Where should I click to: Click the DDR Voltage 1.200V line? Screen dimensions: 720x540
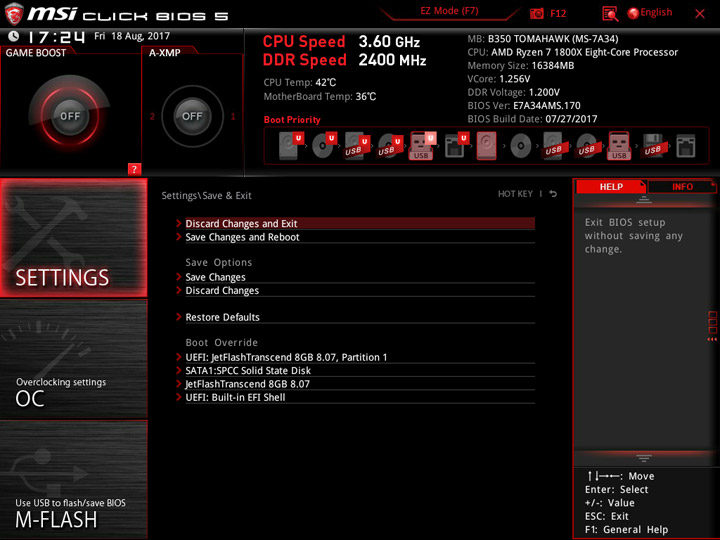pyautogui.click(x=513, y=92)
